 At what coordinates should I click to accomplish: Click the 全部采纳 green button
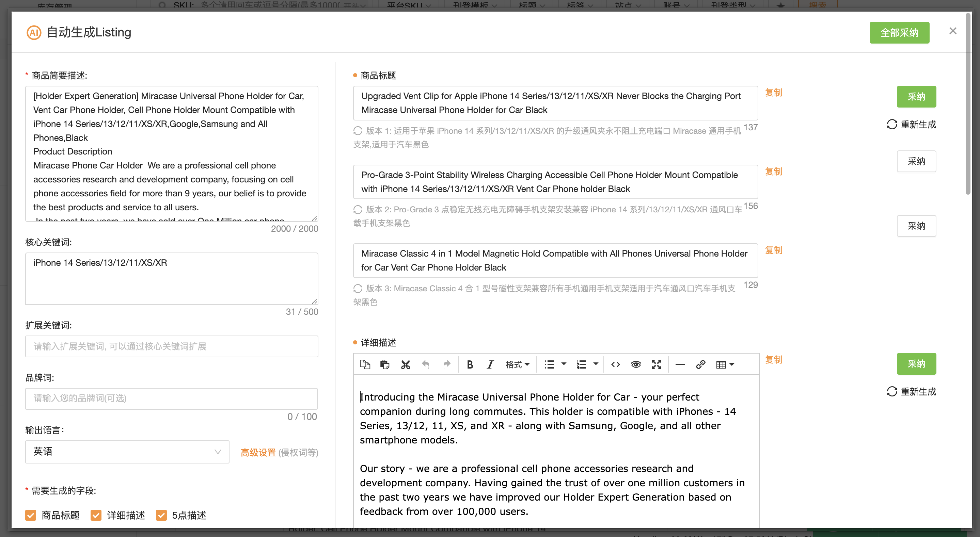(x=899, y=33)
